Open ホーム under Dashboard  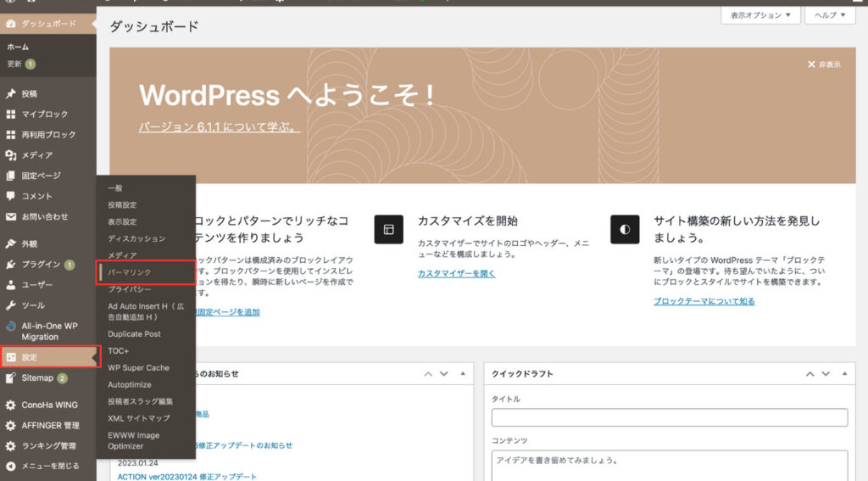18,48
